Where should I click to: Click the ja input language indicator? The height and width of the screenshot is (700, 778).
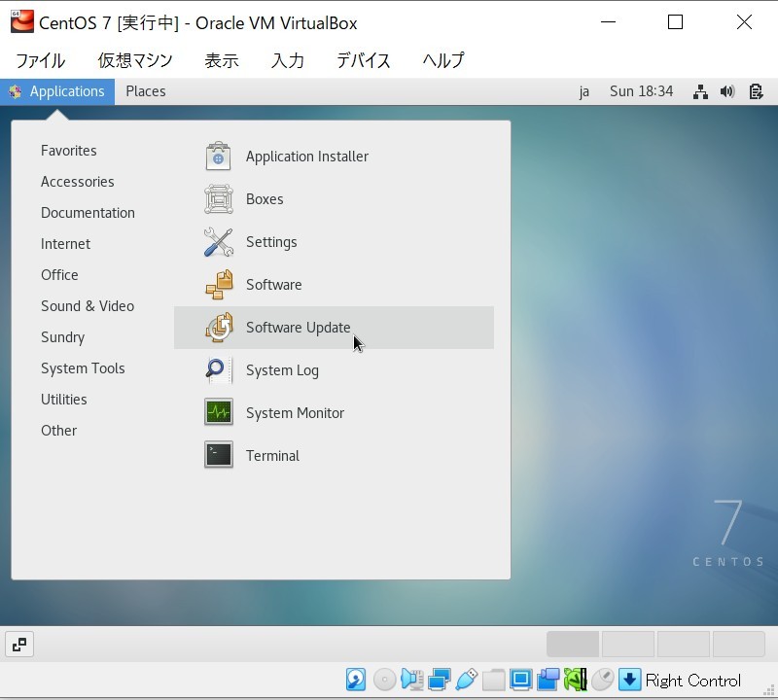coord(584,91)
